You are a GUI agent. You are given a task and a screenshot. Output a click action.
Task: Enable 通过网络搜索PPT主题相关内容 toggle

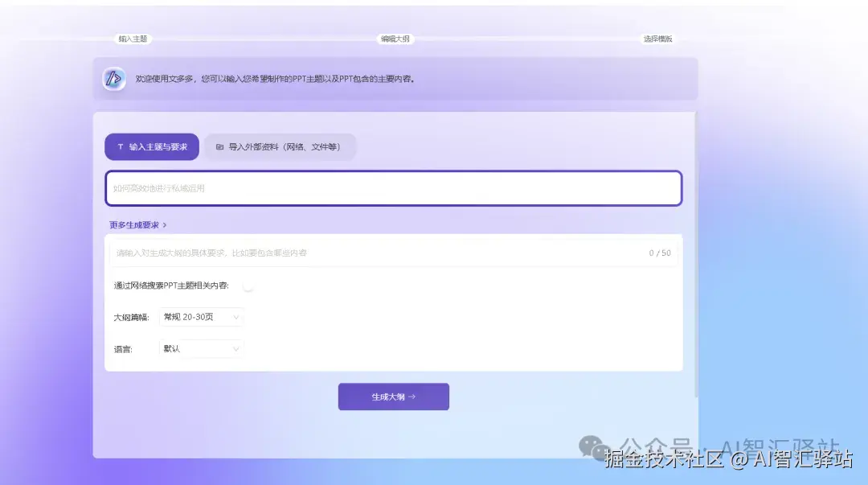[248, 286]
